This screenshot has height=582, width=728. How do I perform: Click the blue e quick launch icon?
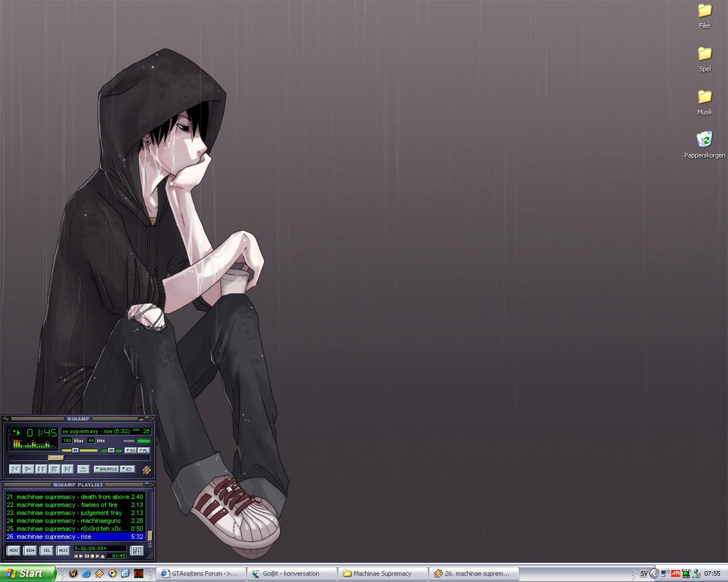pos(125,573)
